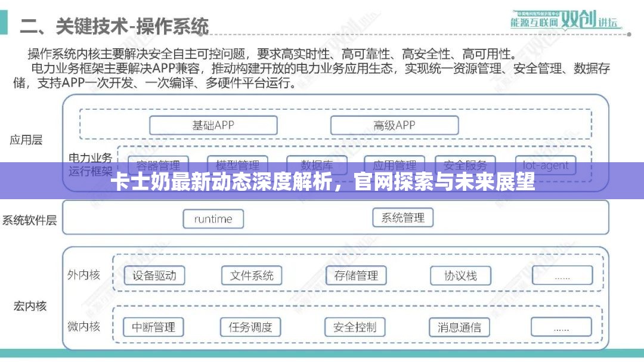The width and height of the screenshot is (644, 362).
Task: Click the heading 二、关键技术-操作系统
Action: click(x=114, y=26)
